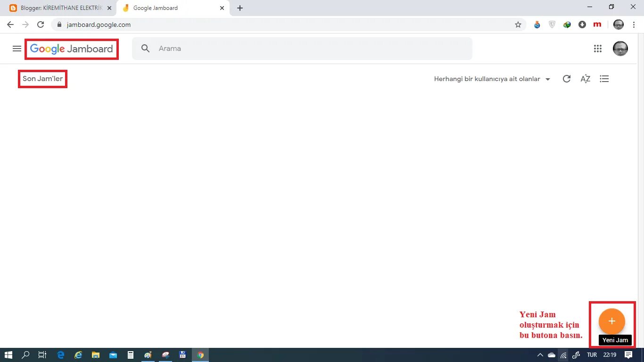Open Windows taskbar search
Screen dimensions: 644x362
click(25, 355)
